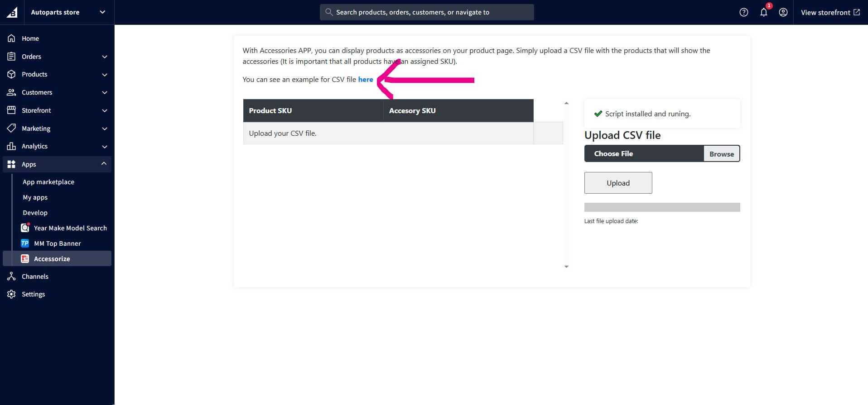The width and height of the screenshot is (868, 405).
Task: Click the BigCommerce logo icon
Action: point(12,12)
